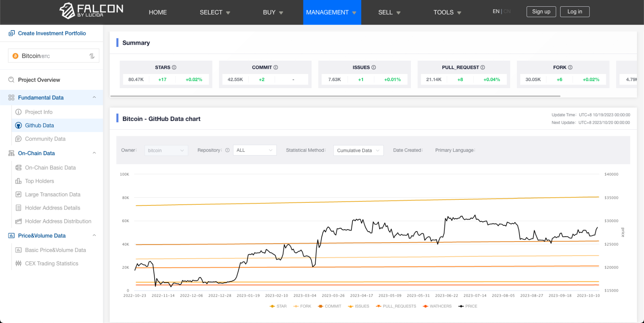Click the orange Bitcoin coin icon
Viewport: 644px width, 323px height.
coord(15,56)
